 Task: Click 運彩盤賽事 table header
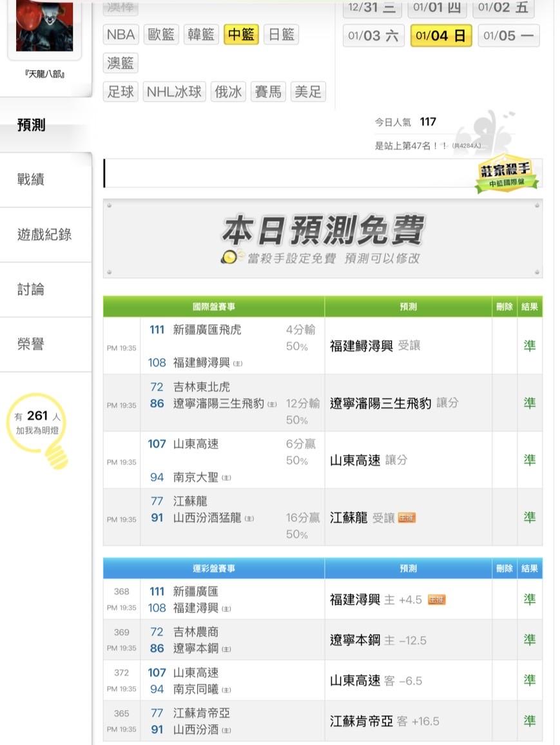pos(214,568)
